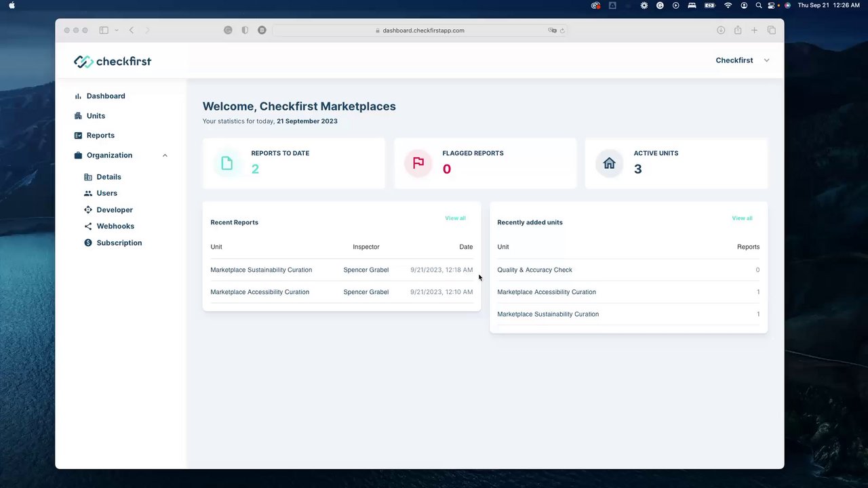View all recently added units
The width and height of the screenshot is (868, 488).
(742, 218)
